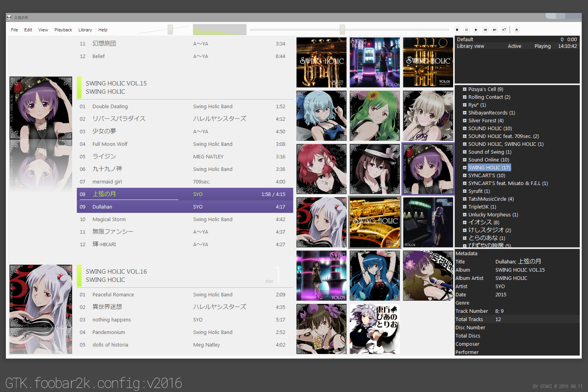Select the 東方ぴあのとりお album thumbnail
Image resolution: width=588 pixels, height=392 pixels.
coord(375,329)
